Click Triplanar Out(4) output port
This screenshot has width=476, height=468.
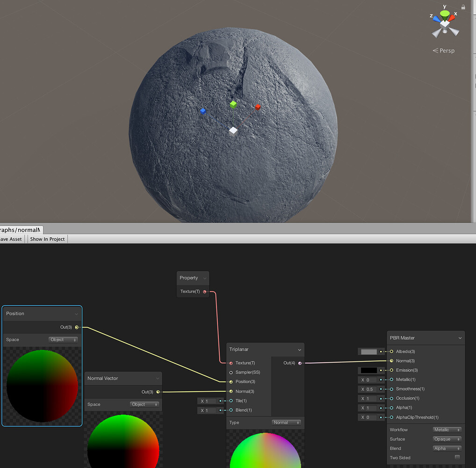point(300,363)
